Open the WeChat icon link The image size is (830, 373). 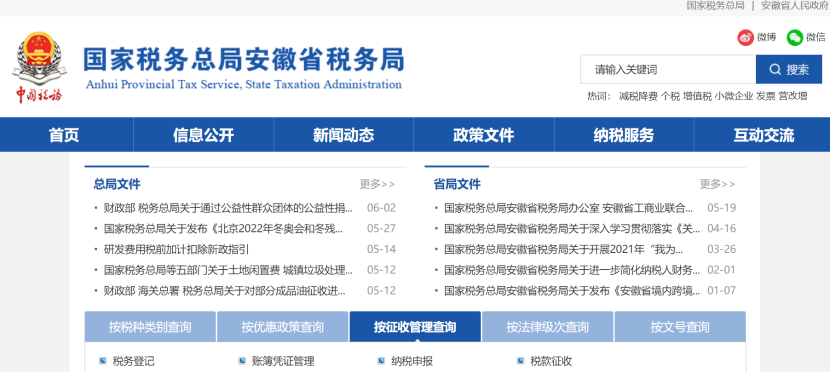(x=795, y=38)
